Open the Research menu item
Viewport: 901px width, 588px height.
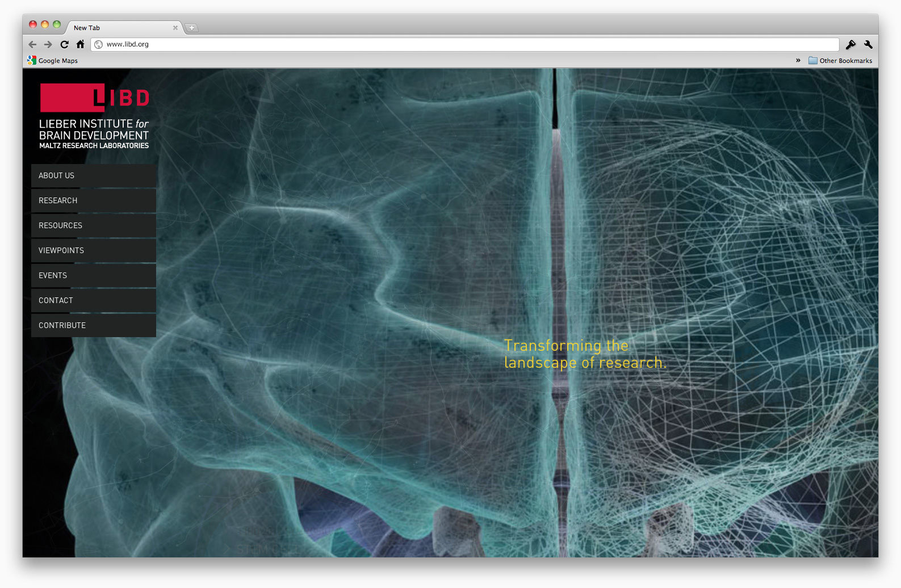click(94, 201)
